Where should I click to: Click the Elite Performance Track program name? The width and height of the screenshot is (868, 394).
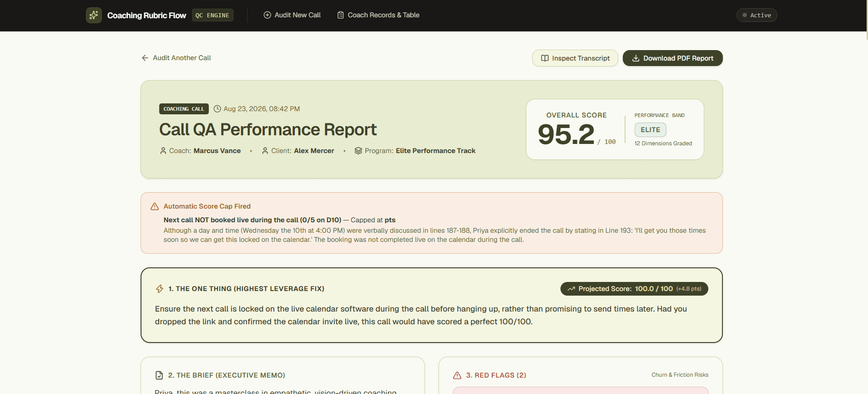pos(436,151)
